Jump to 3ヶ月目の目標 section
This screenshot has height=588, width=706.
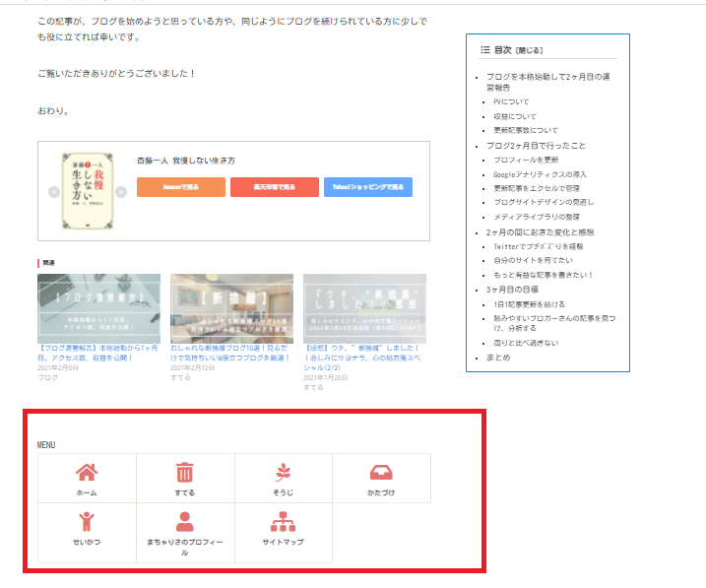coord(512,290)
